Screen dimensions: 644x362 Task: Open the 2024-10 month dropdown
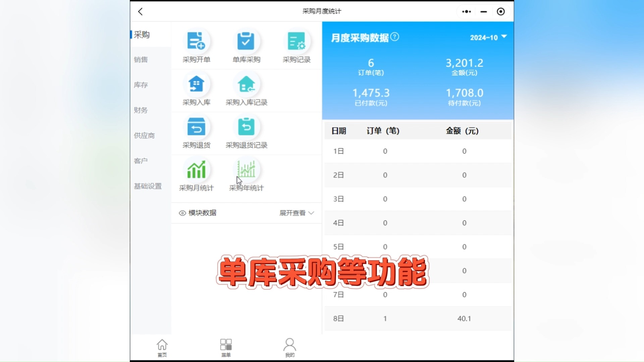pos(488,37)
